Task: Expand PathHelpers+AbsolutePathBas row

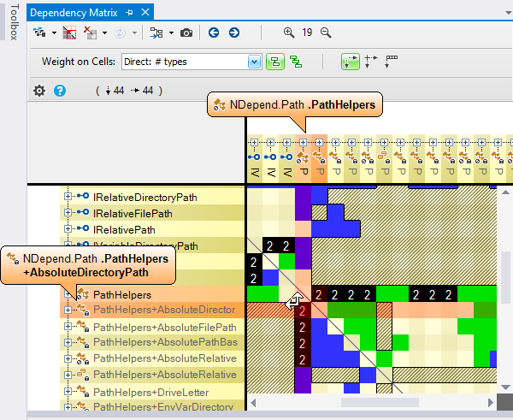Action: 68,342
